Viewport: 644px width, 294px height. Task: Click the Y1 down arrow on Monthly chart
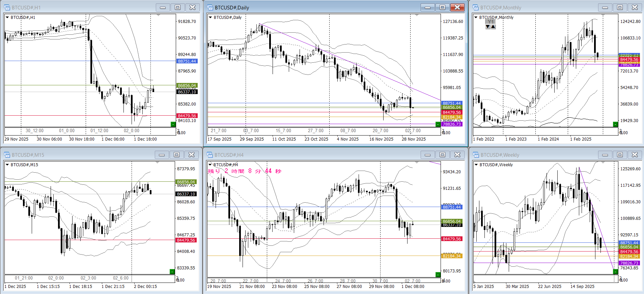pyautogui.click(x=488, y=27)
